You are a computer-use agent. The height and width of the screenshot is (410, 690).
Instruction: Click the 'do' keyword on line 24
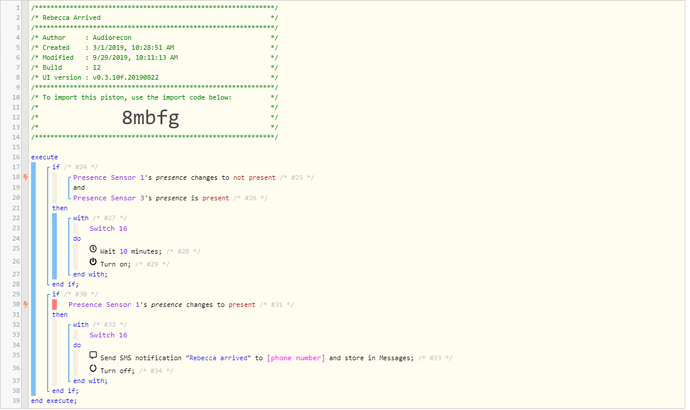77,239
